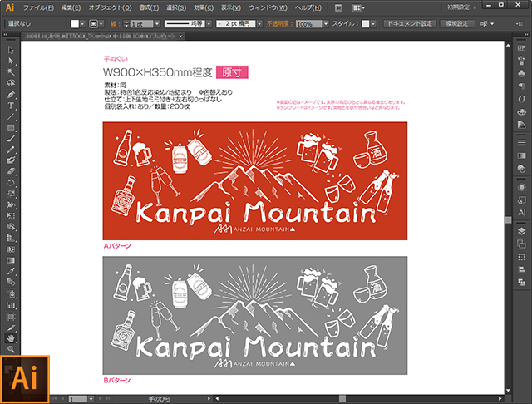Choose the Rotate tool
Screen dimensions: 532x404
11,183
